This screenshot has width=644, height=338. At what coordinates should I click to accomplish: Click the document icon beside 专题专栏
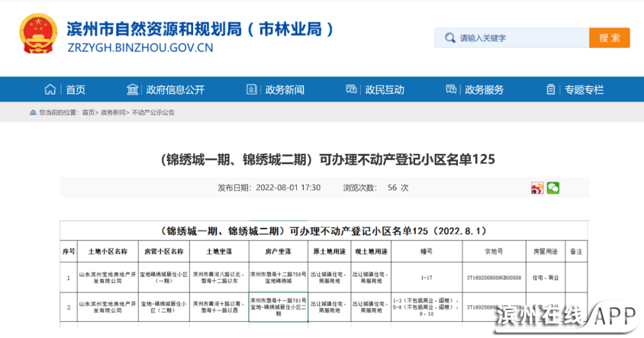tap(551, 90)
